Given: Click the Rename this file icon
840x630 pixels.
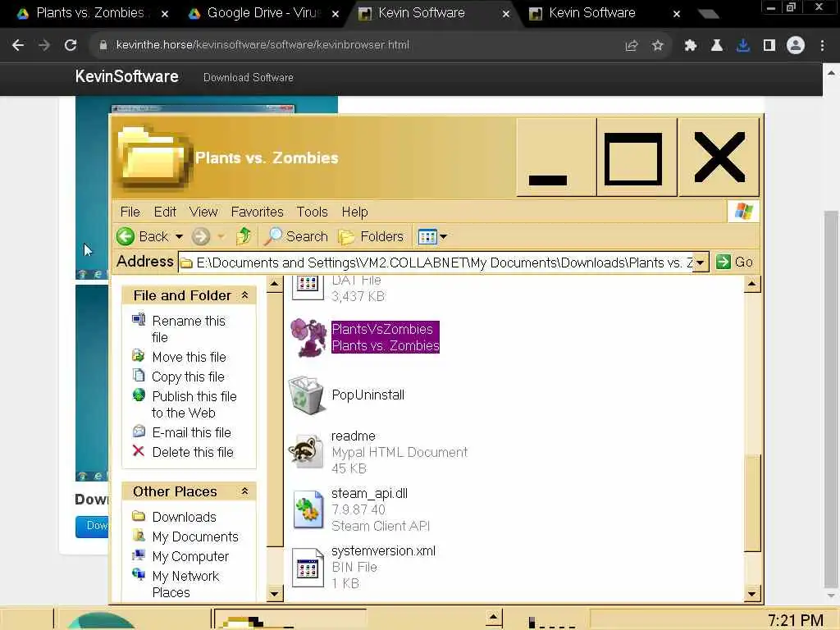Looking at the screenshot, I should [x=139, y=320].
